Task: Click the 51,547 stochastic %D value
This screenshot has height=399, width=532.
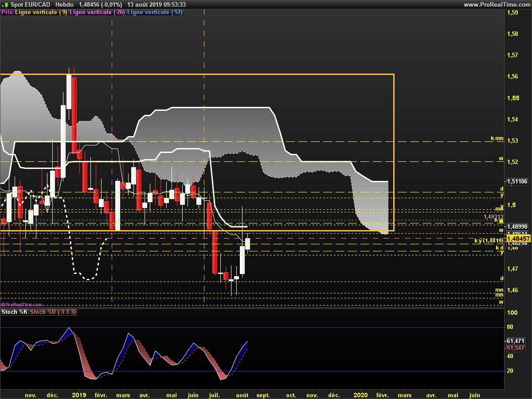Action: pos(516,349)
